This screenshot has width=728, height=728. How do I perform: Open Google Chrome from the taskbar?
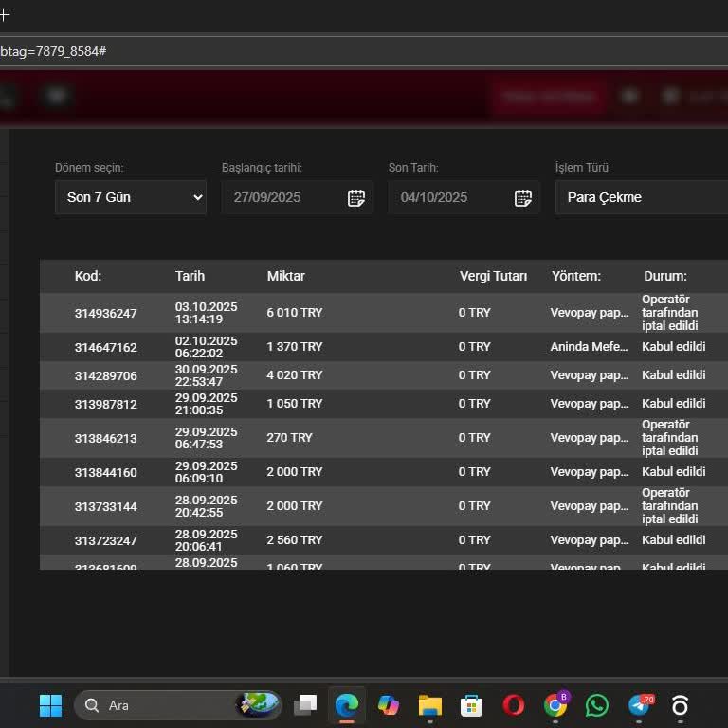click(555, 705)
